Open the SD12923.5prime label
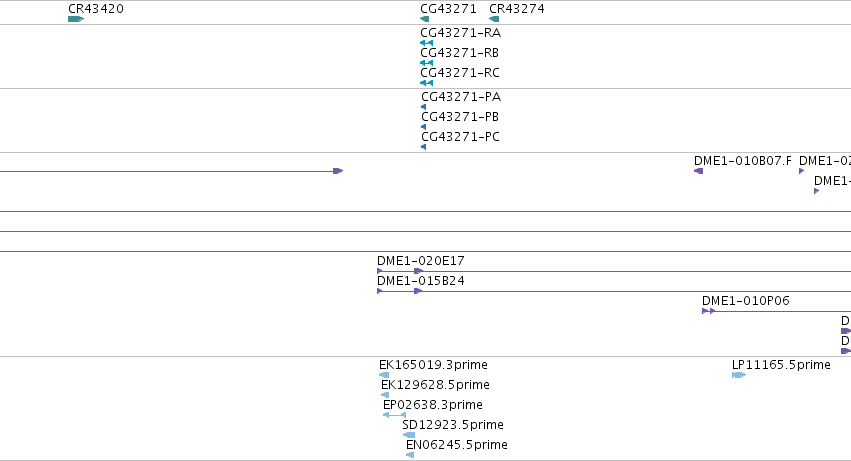Screen dimensions: 851x461 (x=453, y=425)
